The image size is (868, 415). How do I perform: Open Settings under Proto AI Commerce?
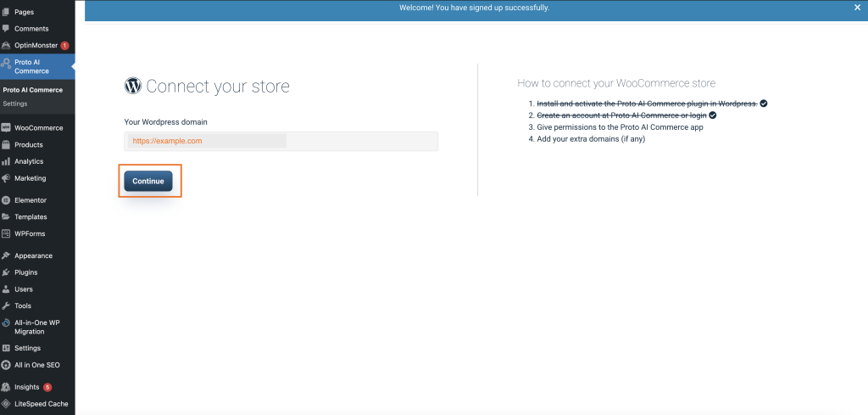click(x=15, y=104)
